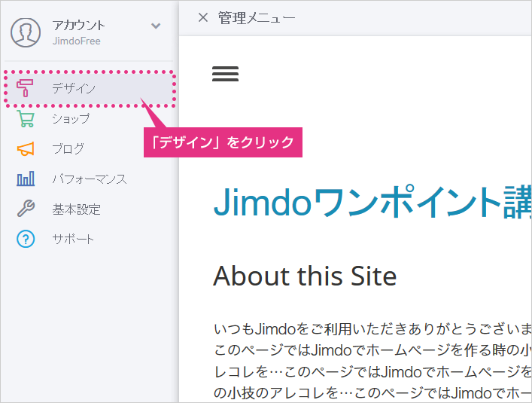
Task: Click the paint roller design icon
Action: tap(25, 88)
